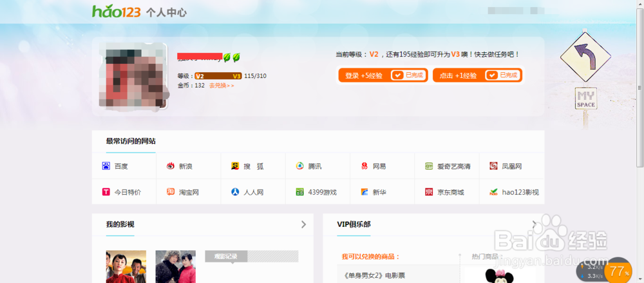
Task: Click the hao123 logo
Action: [x=117, y=12]
